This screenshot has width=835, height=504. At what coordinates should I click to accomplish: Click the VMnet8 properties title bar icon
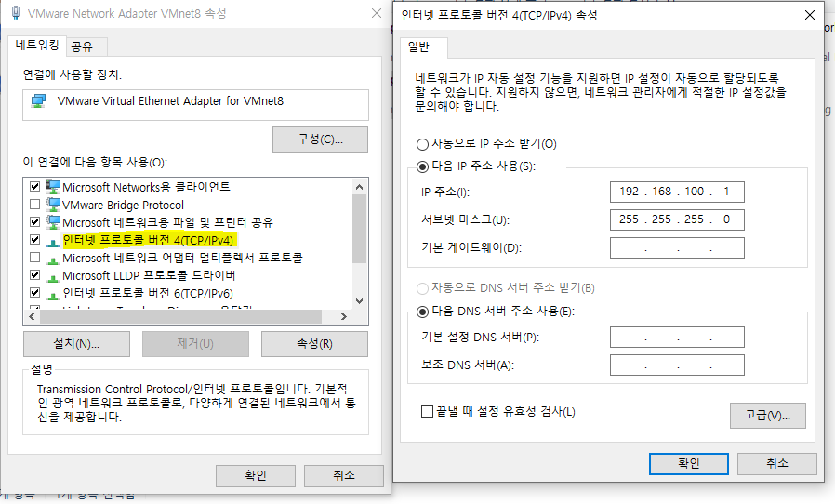tap(16, 13)
